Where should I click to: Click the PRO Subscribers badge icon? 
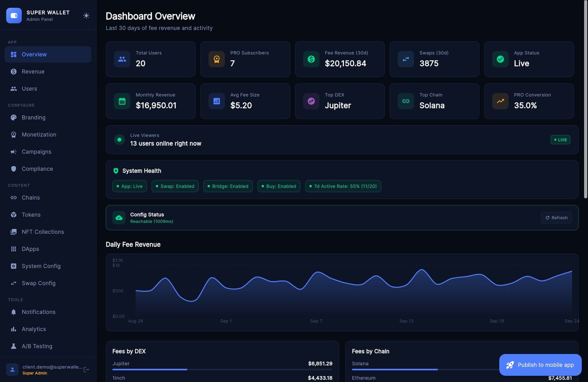tap(216, 59)
